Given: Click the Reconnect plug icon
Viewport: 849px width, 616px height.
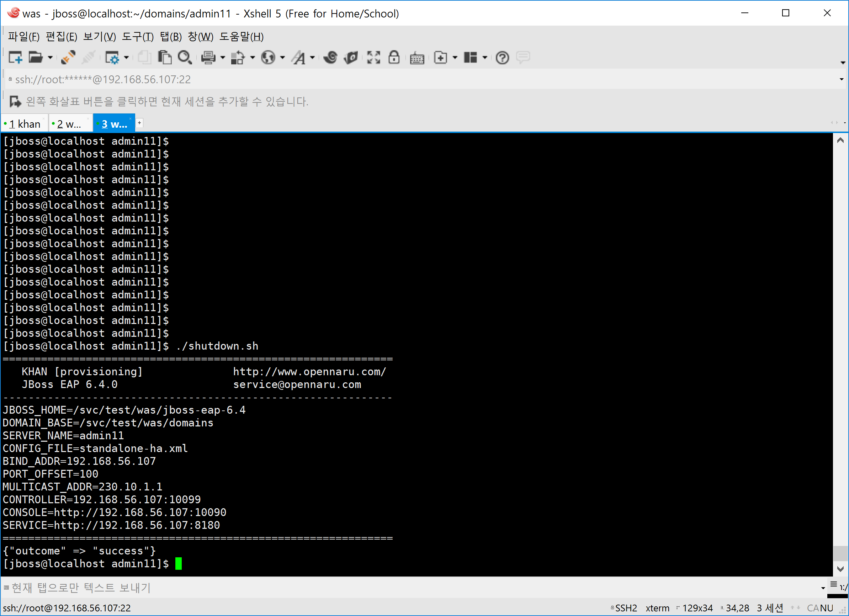Looking at the screenshot, I should point(69,58).
